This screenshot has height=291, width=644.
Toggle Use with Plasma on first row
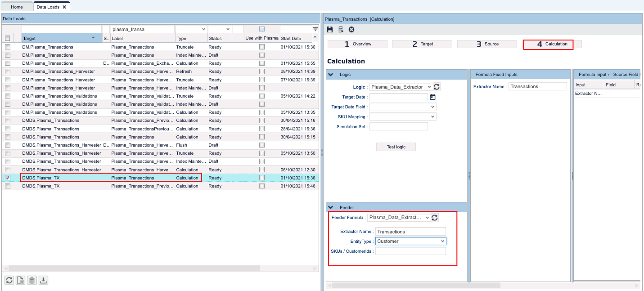click(262, 47)
